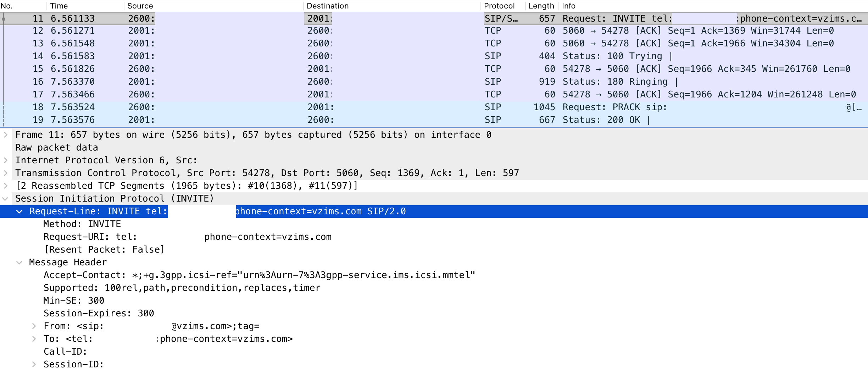This screenshot has width=868, height=372.
Task: Click the 657 length cell of packet 11
Action: pyautogui.click(x=547, y=19)
